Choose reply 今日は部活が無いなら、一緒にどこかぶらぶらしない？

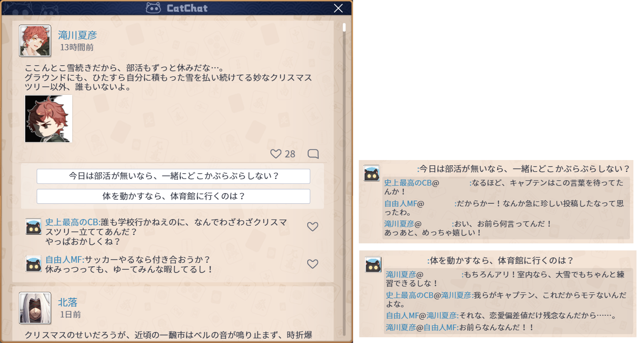pos(173,176)
